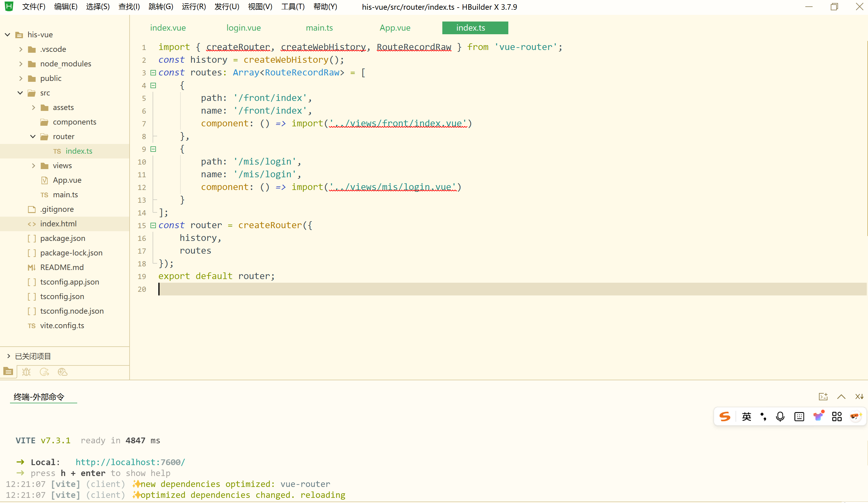Open the debug view bug icon
The width and height of the screenshot is (868, 503).
26,372
